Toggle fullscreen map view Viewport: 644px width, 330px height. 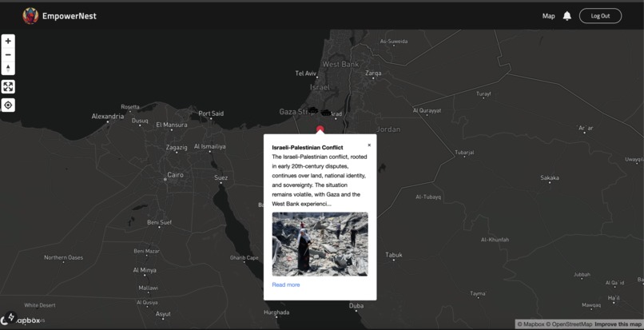8,87
